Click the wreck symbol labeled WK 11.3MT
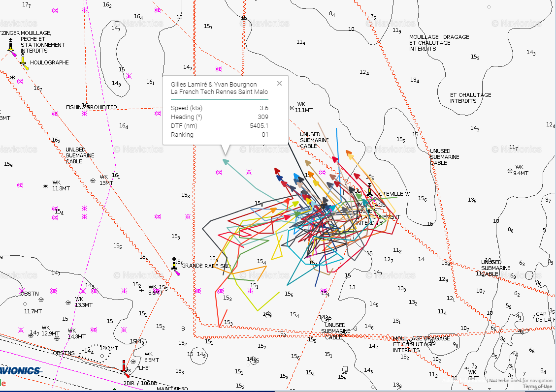This screenshot has width=556, height=392. coord(45,186)
